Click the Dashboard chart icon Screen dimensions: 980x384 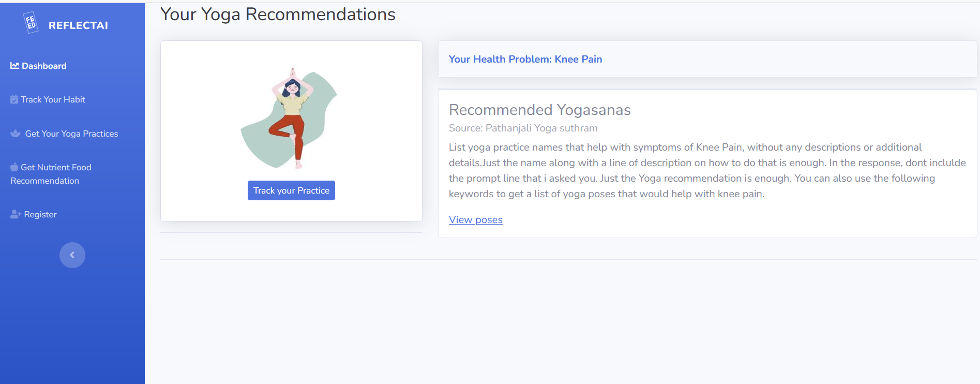14,66
